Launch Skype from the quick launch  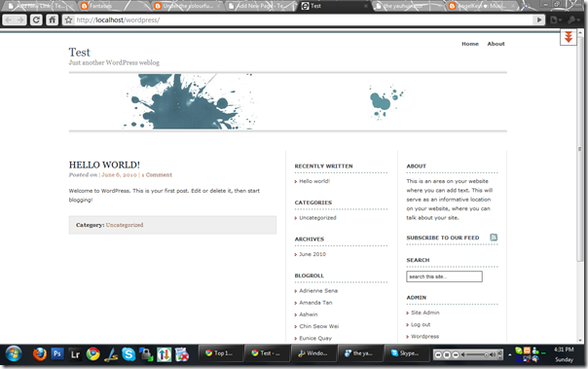click(129, 354)
